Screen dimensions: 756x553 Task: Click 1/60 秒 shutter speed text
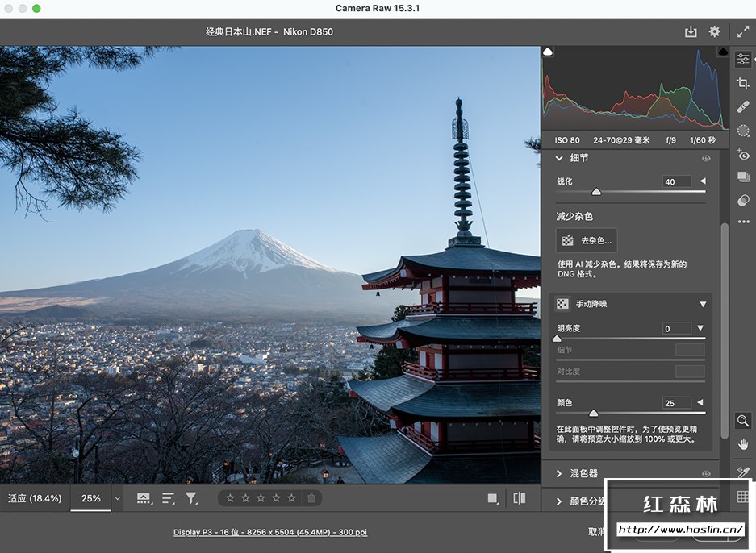point(703,140)
